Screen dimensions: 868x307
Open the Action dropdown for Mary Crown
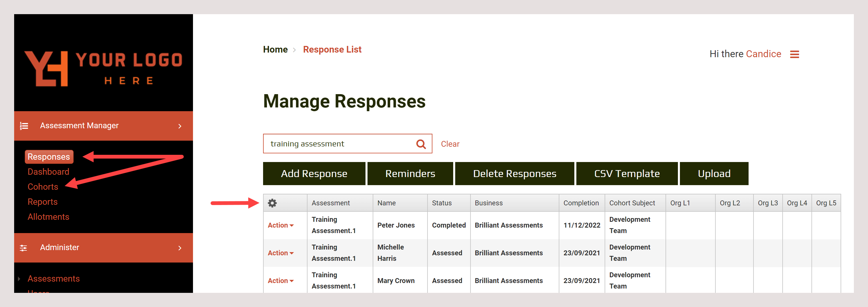coord(280,280)
